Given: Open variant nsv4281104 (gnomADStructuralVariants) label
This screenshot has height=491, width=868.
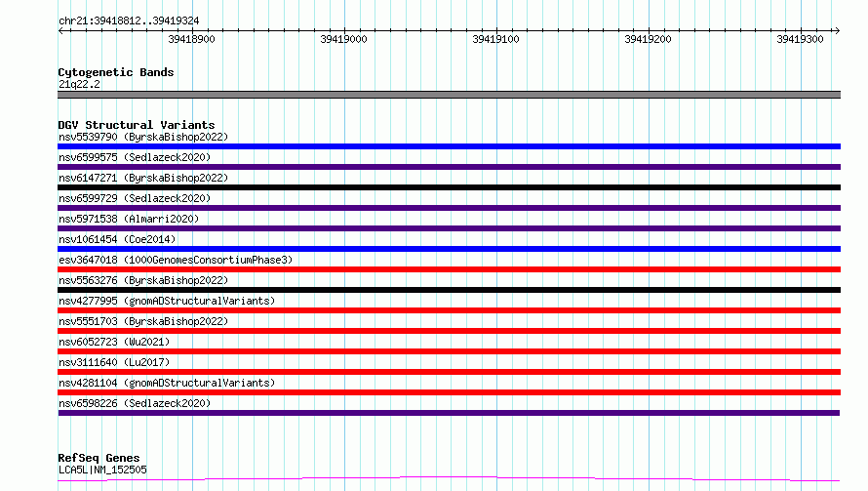Looking at the screenshot, I should tap(167, 383).
